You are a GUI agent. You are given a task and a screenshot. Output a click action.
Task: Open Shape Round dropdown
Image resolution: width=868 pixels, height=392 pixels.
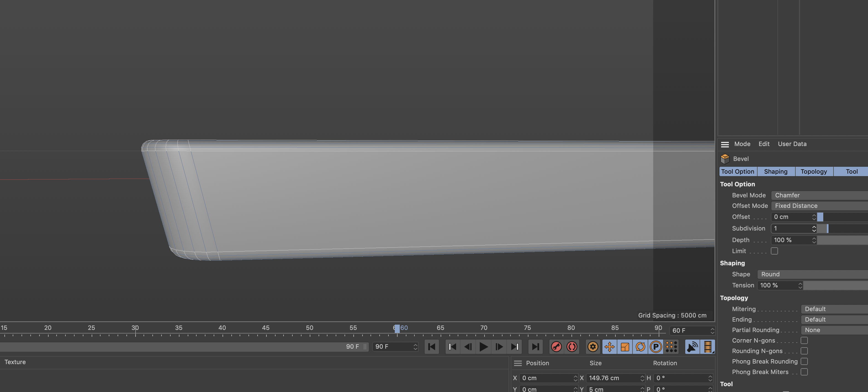pos(813,274)
